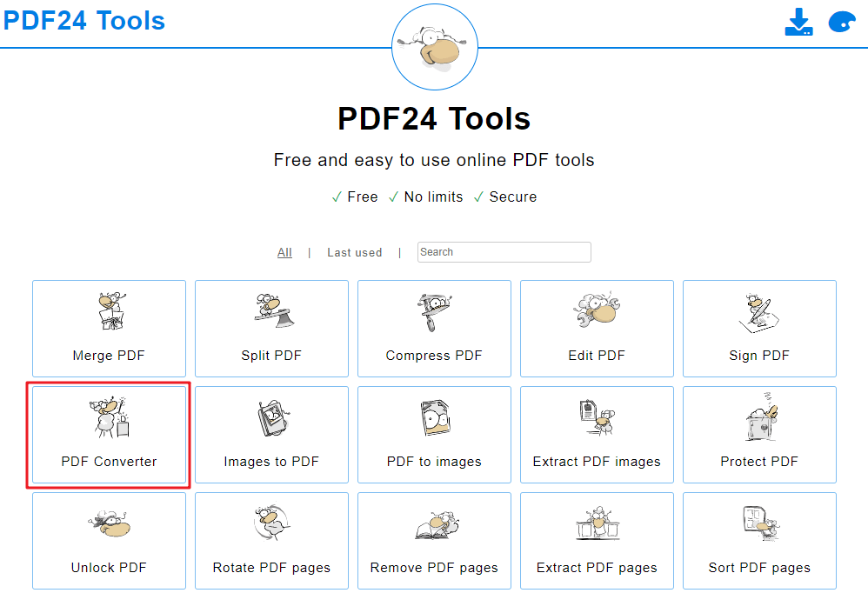This screenshot has height=593, width=868.
Task: Open the Images to PDF converter
Action: [271, 435]
